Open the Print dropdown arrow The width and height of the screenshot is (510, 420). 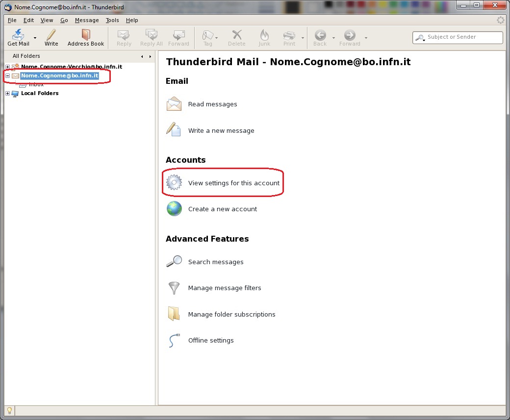(303, 38)
